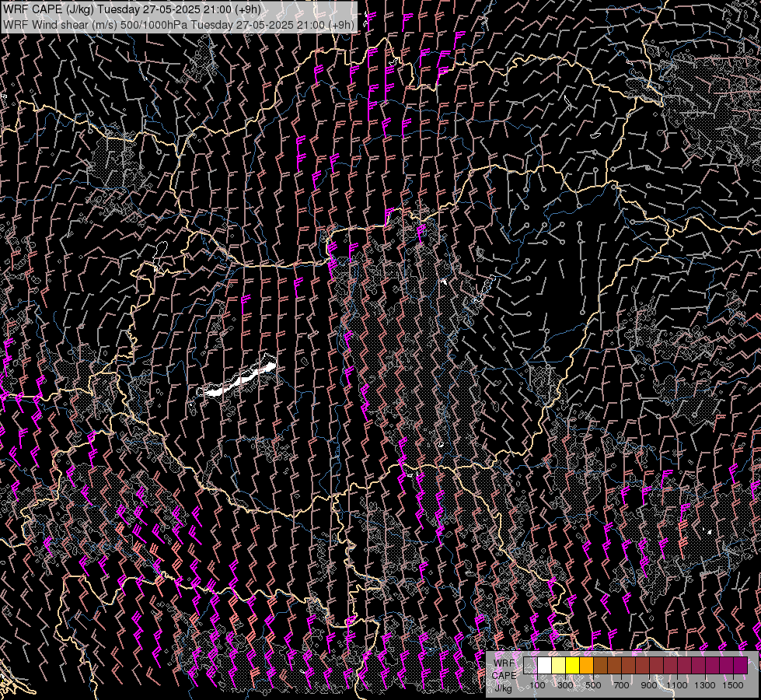
Task: Click the WRF Wind shear title line
Action: 179,25
